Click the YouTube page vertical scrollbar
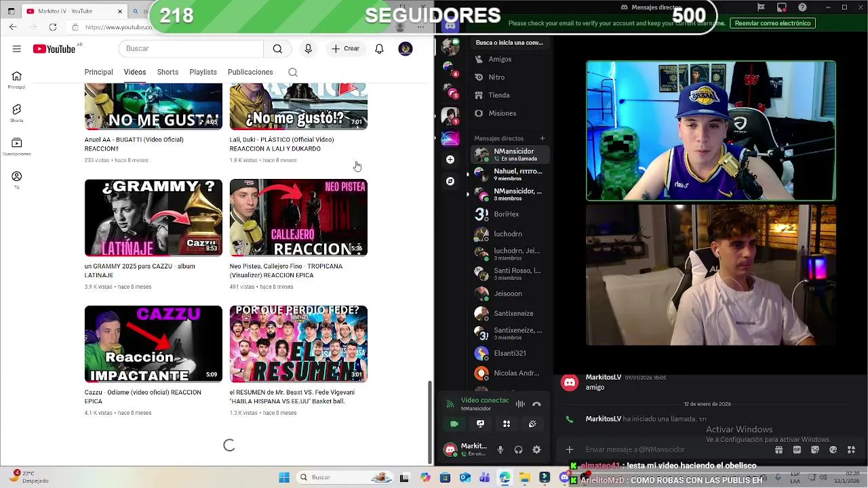 pos(430,422)
